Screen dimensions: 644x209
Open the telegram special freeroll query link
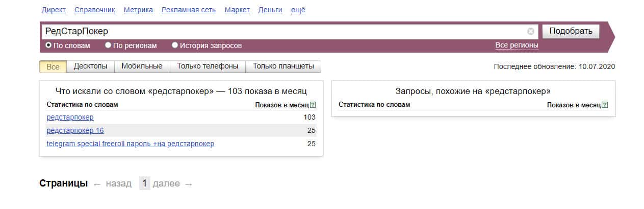click(130, 144)
